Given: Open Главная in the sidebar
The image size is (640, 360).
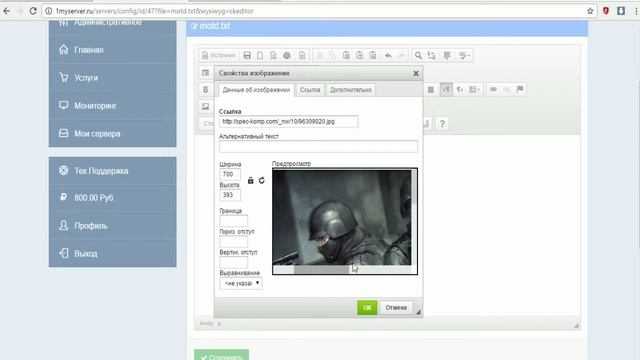Looking at the screenshot, I should 113,50.
